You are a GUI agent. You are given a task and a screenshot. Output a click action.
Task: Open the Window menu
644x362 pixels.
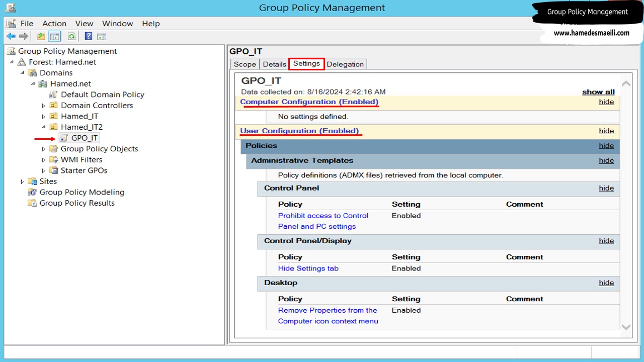[x=118, y=23]
